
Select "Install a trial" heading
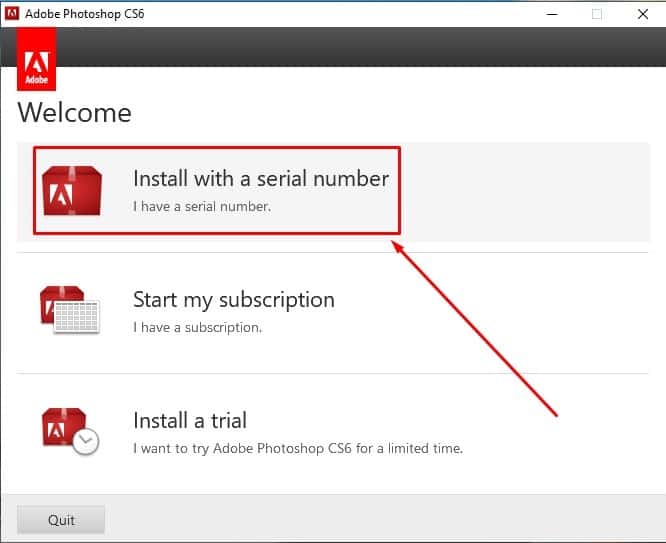point(189,420)
